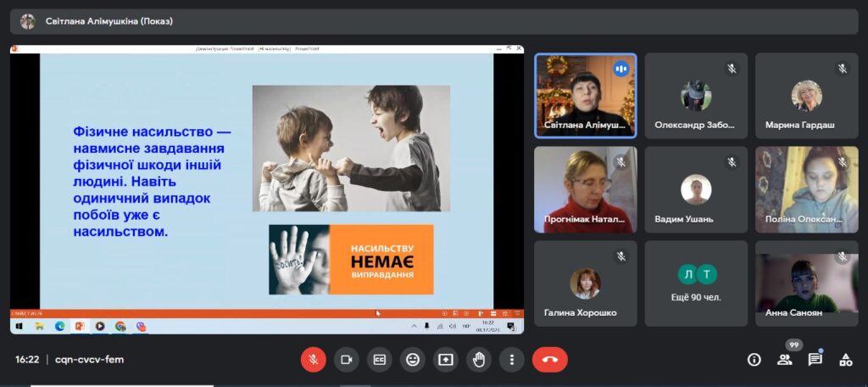The height and width of the screenshot is (387, 868).
Task: Select Світлана Алімушкіна's video tile
Action: point(585,95)
